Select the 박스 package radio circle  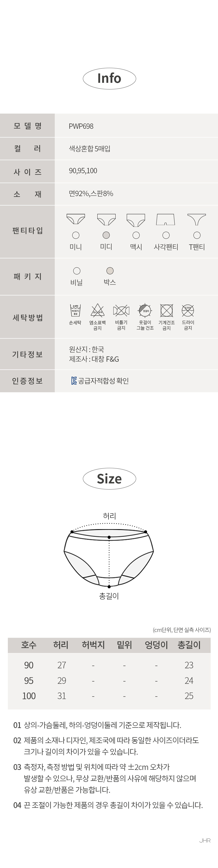click(x=110, y=271)
